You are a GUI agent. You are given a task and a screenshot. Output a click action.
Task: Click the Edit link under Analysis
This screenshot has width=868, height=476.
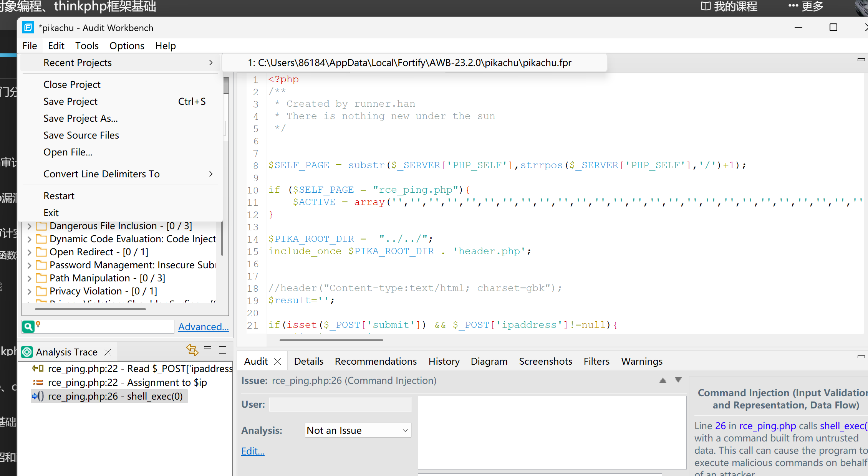point(253,451)
